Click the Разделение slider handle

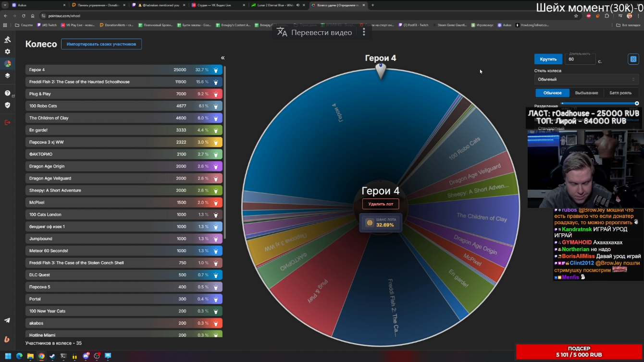pyautogui.click(x=637, y=103)
